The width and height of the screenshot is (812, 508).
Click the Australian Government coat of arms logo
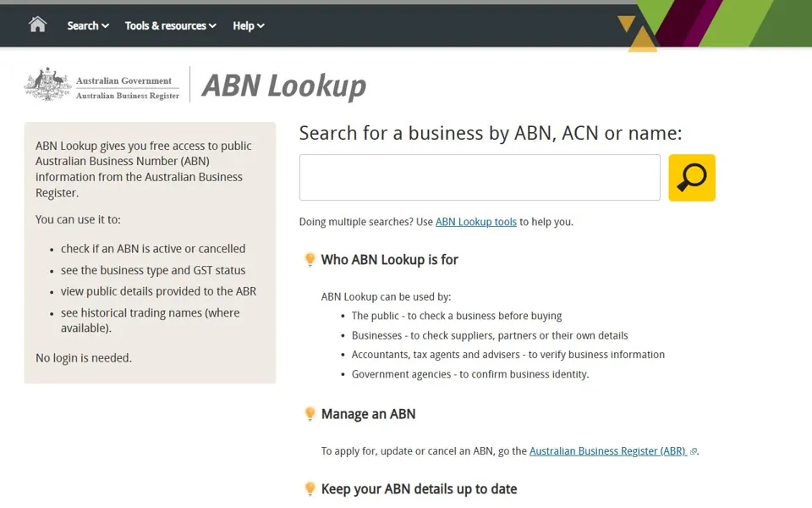(47, 84)
